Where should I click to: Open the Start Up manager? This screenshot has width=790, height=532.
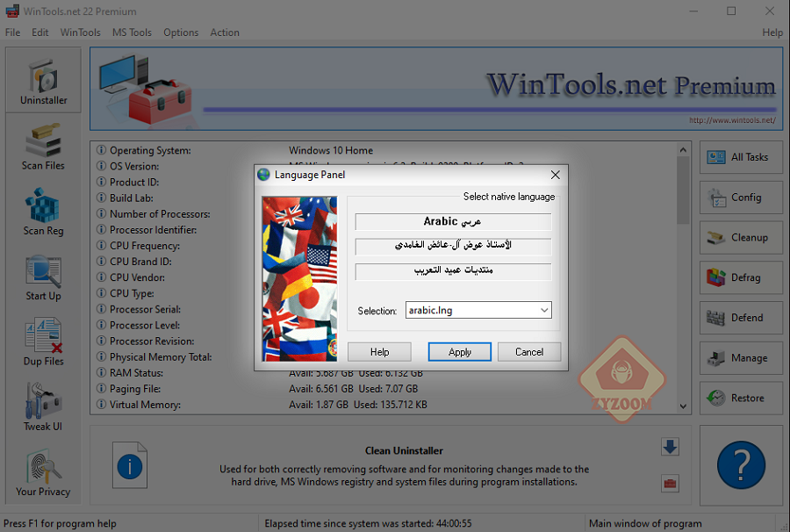[43, 277]
